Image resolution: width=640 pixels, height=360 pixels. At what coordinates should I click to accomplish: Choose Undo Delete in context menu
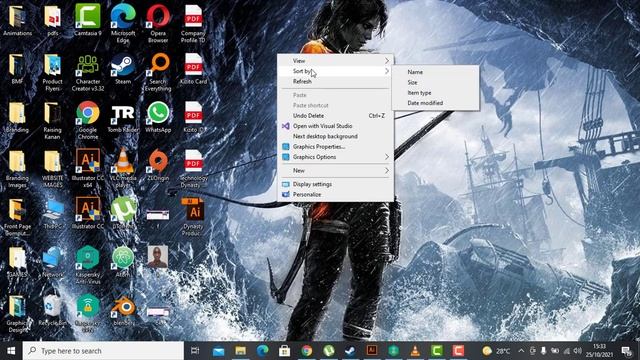tap(336, 116)
